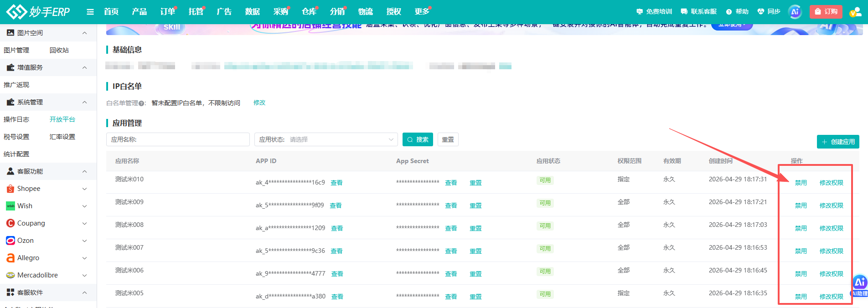Screen dimensions: 868x308
Task: Open the AI assistant round icon in header
Action: click(795, 12)
